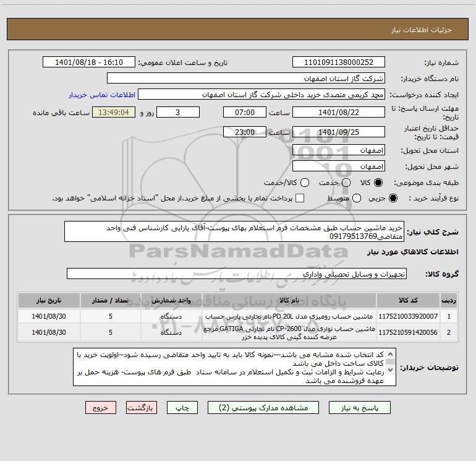
Task: Select the خدمت radio button
Action: click(346, 183)
